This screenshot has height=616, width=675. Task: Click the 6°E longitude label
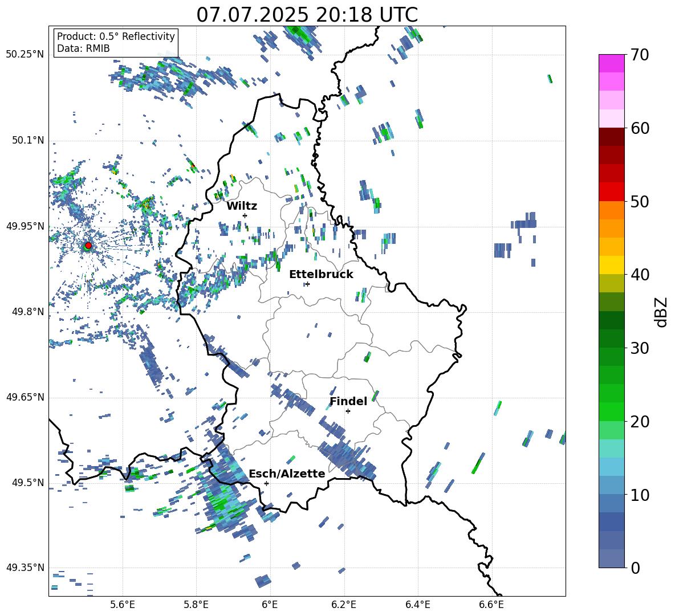[270, 605]
